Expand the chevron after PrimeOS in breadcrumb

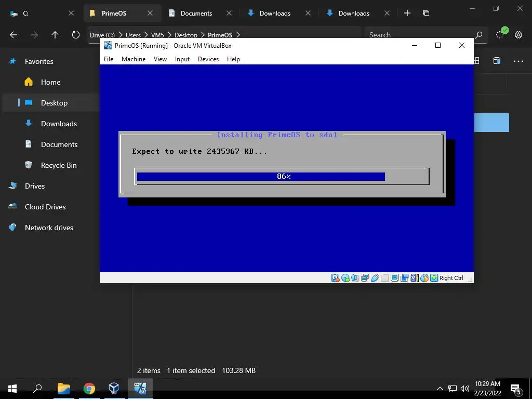click(238, 35)
